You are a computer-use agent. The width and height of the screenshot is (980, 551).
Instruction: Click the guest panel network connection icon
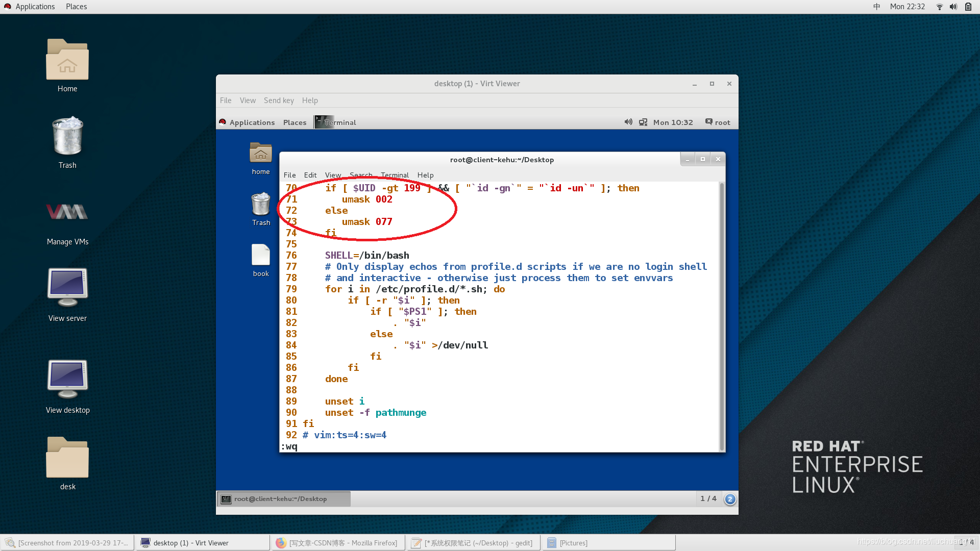pyautogui.click(x=643, y=122)
